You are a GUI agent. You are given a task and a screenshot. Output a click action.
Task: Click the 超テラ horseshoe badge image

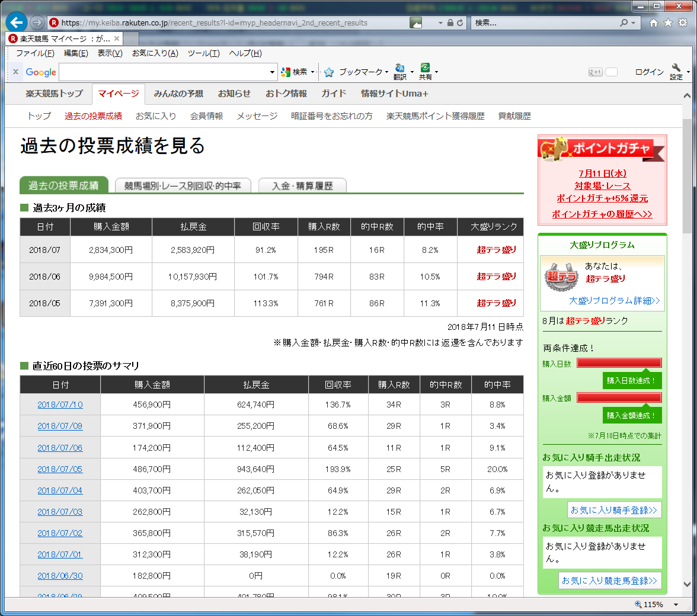click(x=561, y=277)
